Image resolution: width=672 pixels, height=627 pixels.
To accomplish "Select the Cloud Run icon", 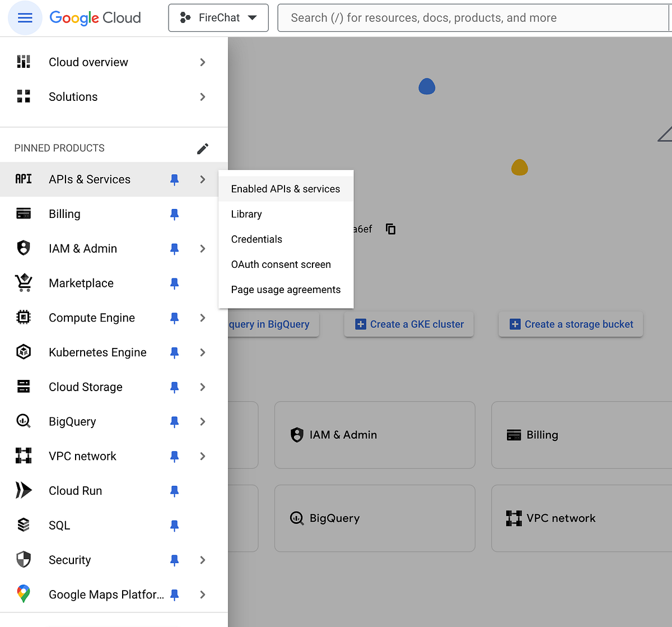I will coord(23,490).
